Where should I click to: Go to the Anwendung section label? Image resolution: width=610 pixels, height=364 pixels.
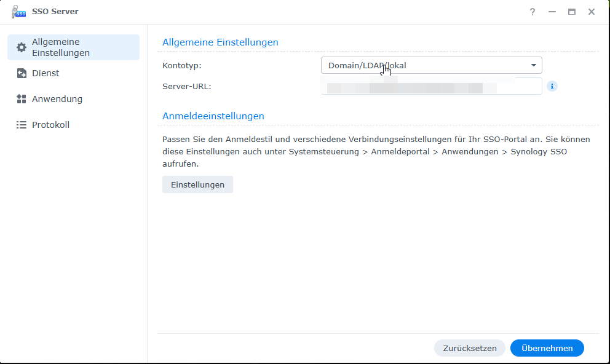pos(57,99)
